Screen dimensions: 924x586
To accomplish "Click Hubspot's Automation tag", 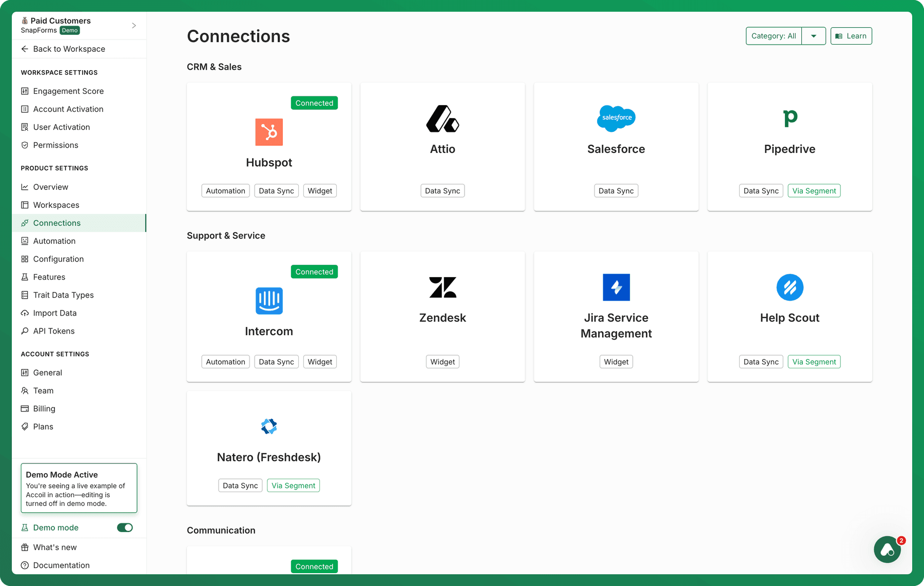I will coord(225,191).
